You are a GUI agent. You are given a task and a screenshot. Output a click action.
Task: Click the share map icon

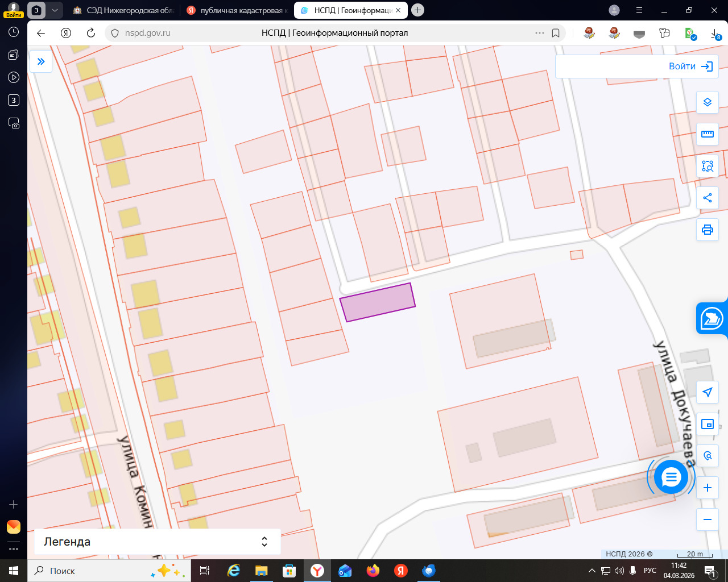[x=708, y=198]
